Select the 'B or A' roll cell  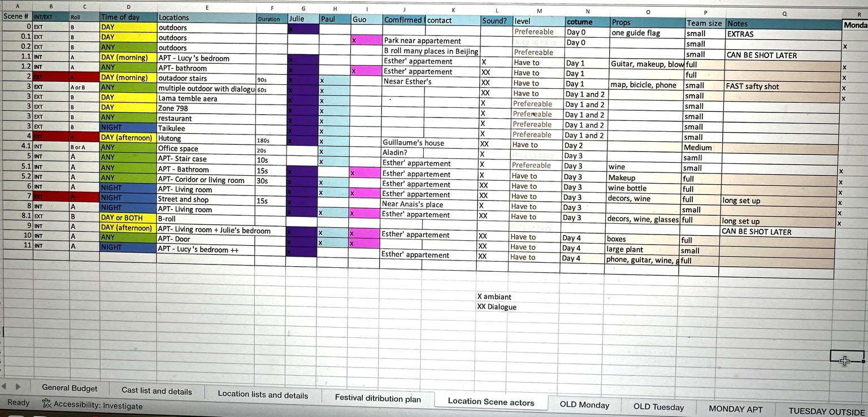pos(84,147)
